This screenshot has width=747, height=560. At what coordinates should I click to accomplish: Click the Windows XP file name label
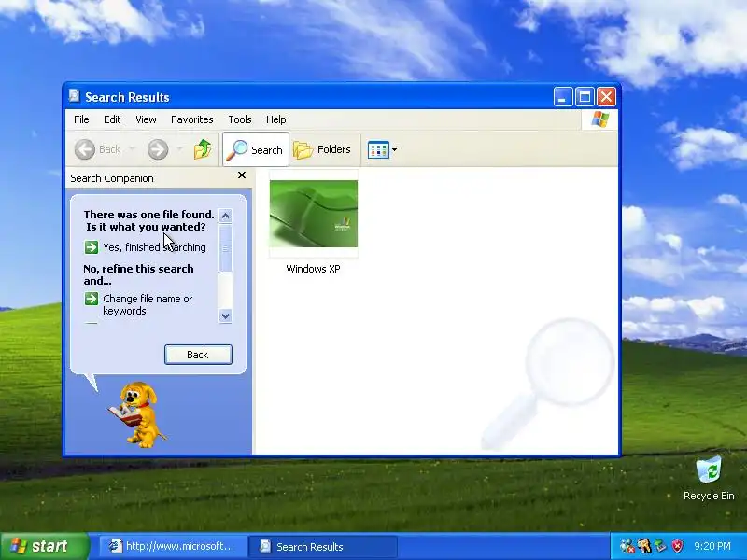(x=313, y=269)
